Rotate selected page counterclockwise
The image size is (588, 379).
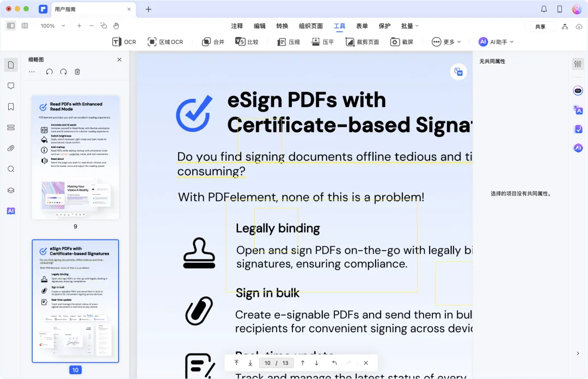coord(49,72)
